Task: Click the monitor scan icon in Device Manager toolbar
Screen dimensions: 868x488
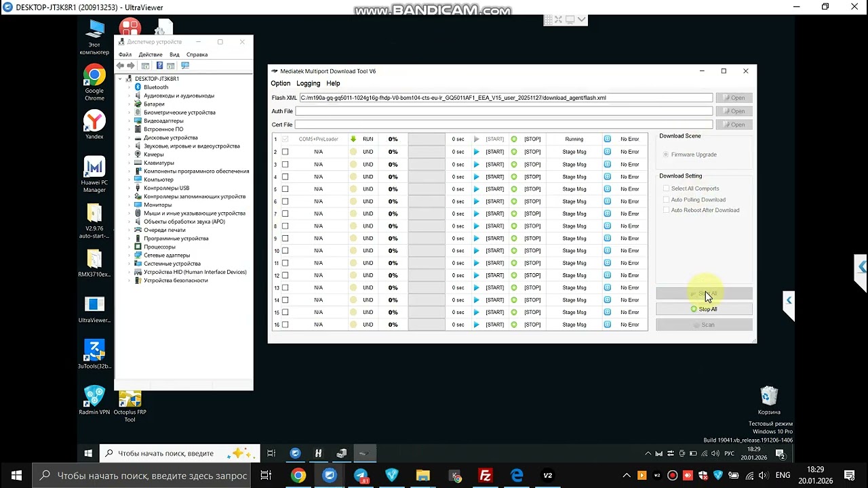Action: (185, 66)
